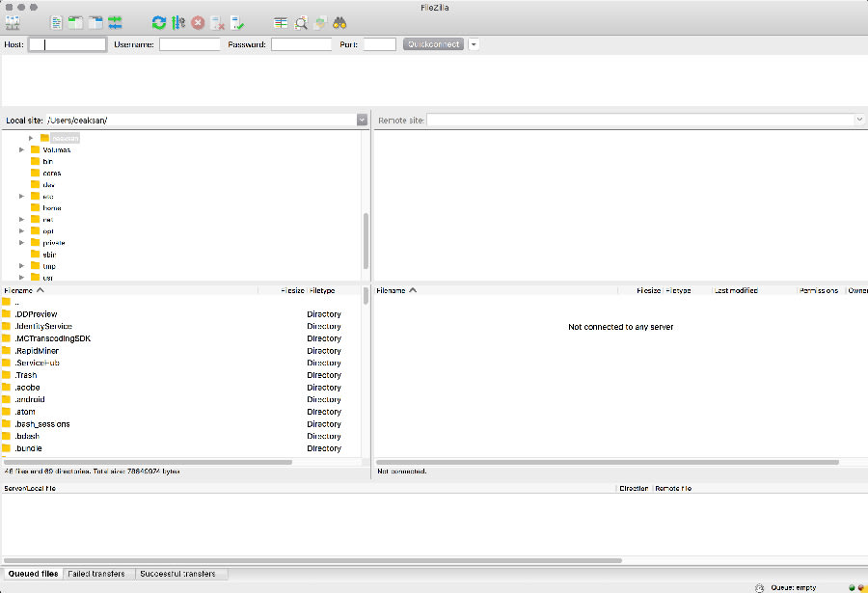Click the .atom folder icon
The width and height of the screenshot is (868, 593).
[6, 412]
